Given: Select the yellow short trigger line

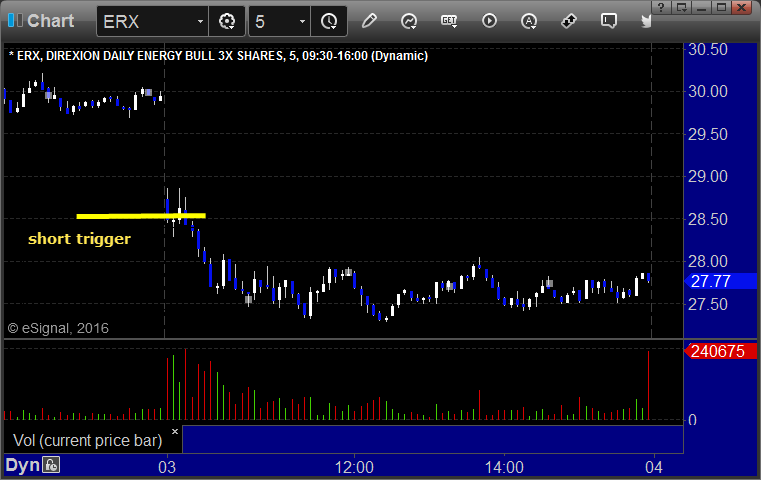Looking at the screenshot, I should 141,216.
